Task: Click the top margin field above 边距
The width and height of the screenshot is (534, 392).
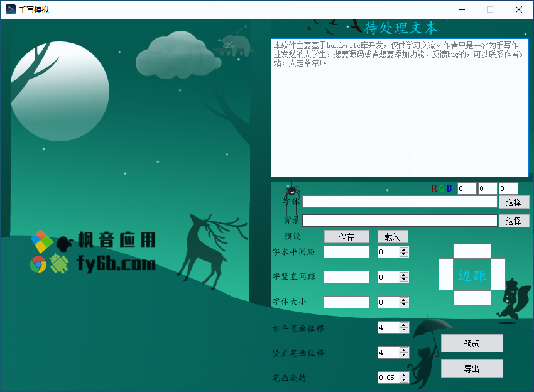Action: 472,251
